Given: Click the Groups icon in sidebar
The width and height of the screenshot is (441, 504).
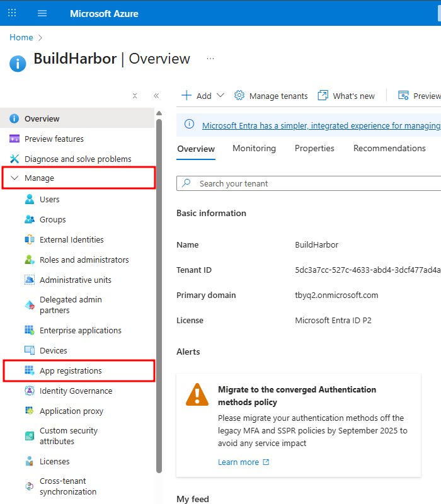Looking at the screenshot, I should [x=30, y=220].
